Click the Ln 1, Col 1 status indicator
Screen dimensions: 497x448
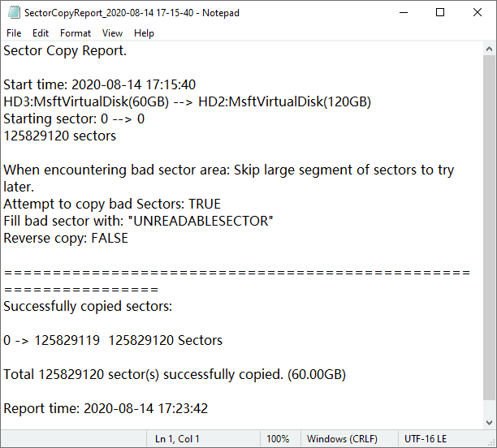tap(177, 439)
